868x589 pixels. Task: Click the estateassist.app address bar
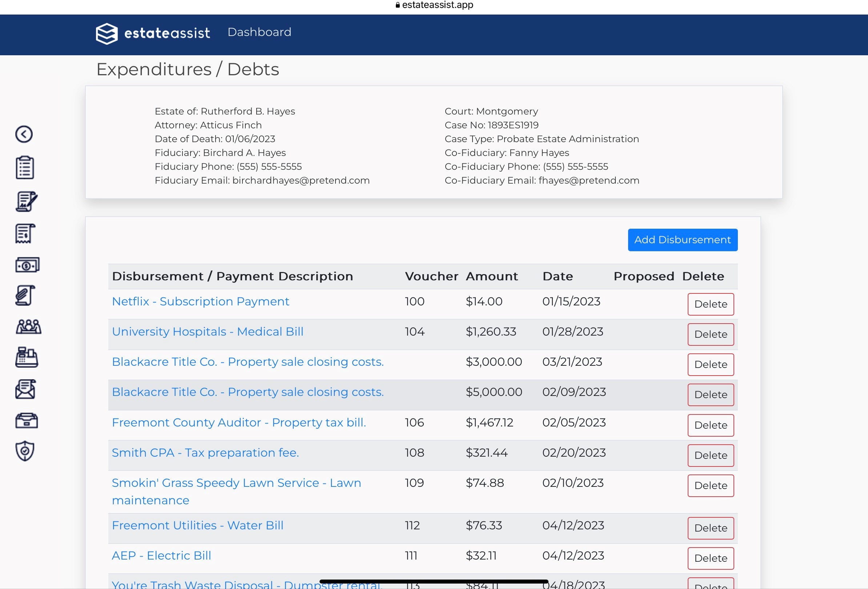pos(434,5)
